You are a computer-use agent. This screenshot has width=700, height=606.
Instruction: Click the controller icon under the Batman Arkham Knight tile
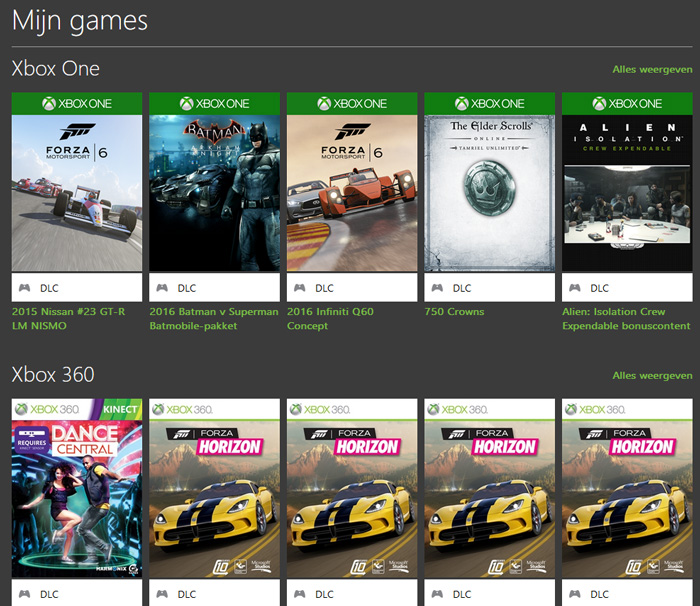point(162,288)
